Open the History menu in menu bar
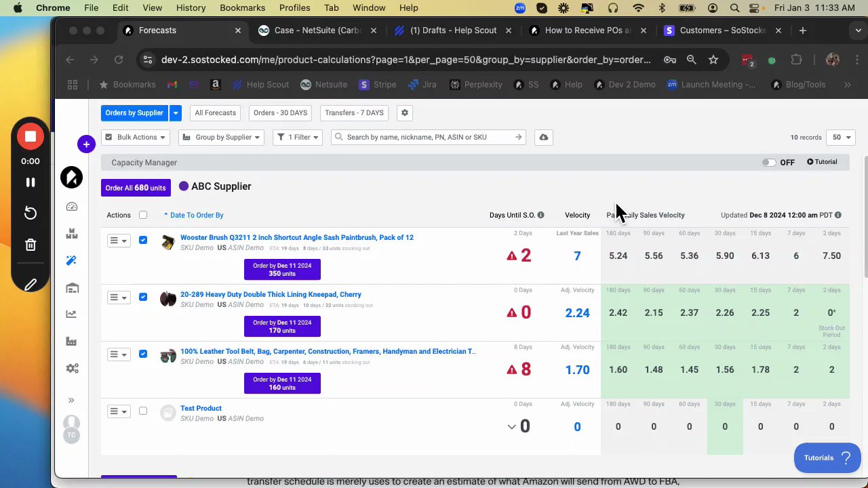 click(x=191, y=8)
